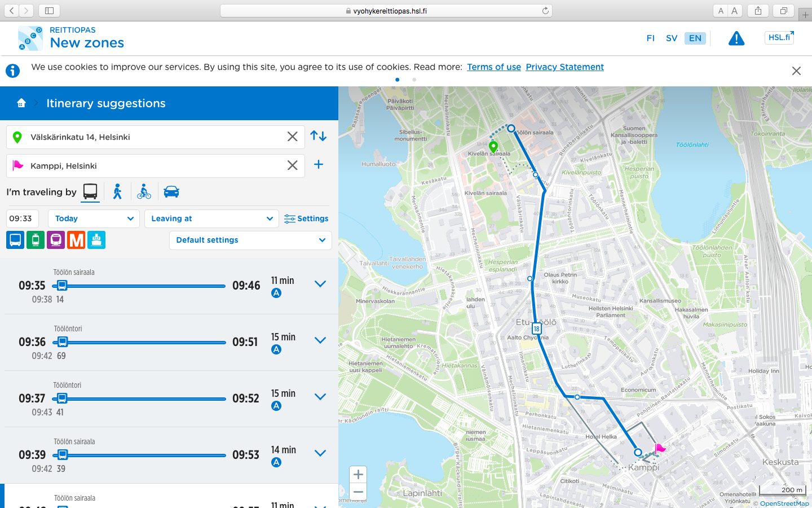Select cycling as travel mode

144,192
